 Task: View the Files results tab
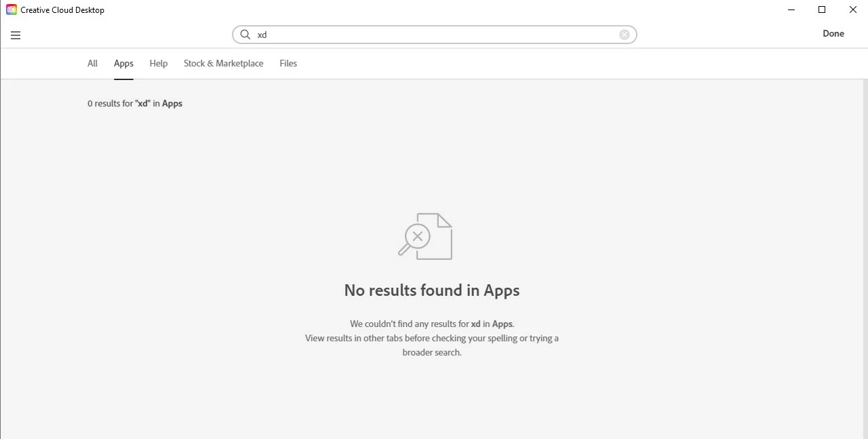288,63
